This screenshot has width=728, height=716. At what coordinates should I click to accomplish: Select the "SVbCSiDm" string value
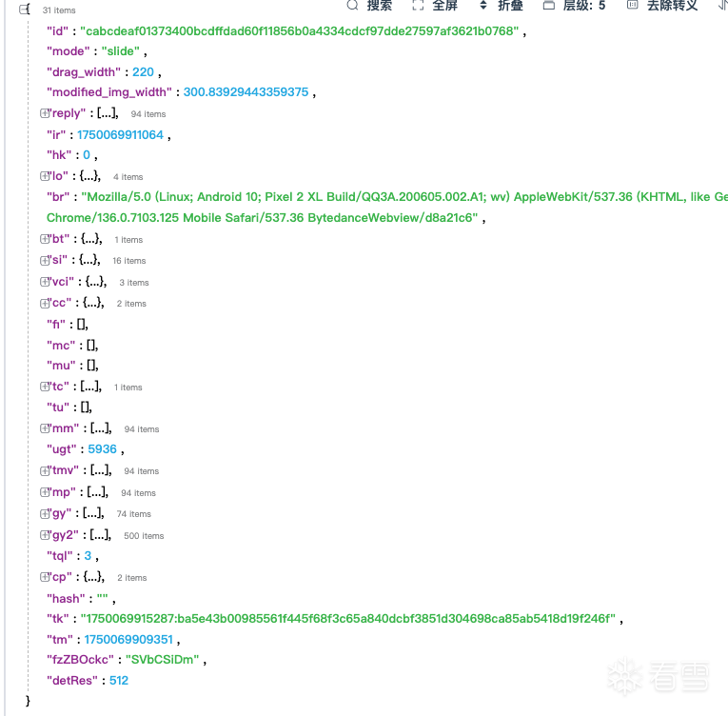(x=163, y=660)
